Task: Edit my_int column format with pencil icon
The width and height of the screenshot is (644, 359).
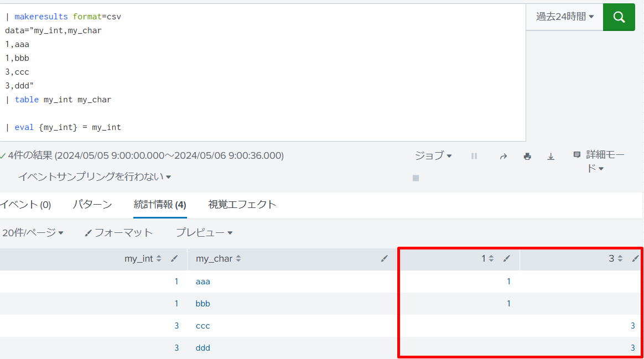Action: 174,258
